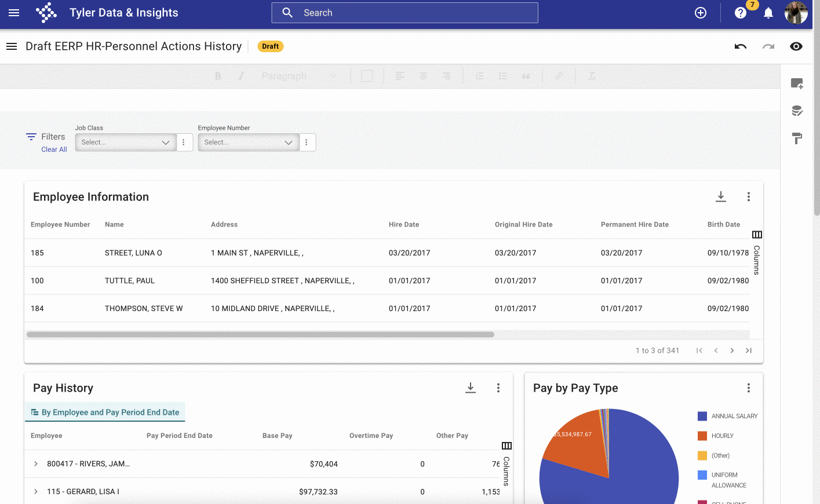
Task: Open the help question mark icon
Action: coord(740,13)
